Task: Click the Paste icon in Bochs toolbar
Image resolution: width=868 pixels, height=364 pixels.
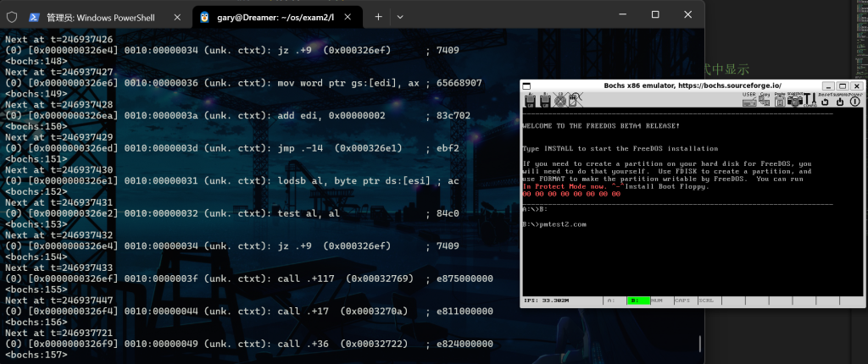Action: click(779, 99)
